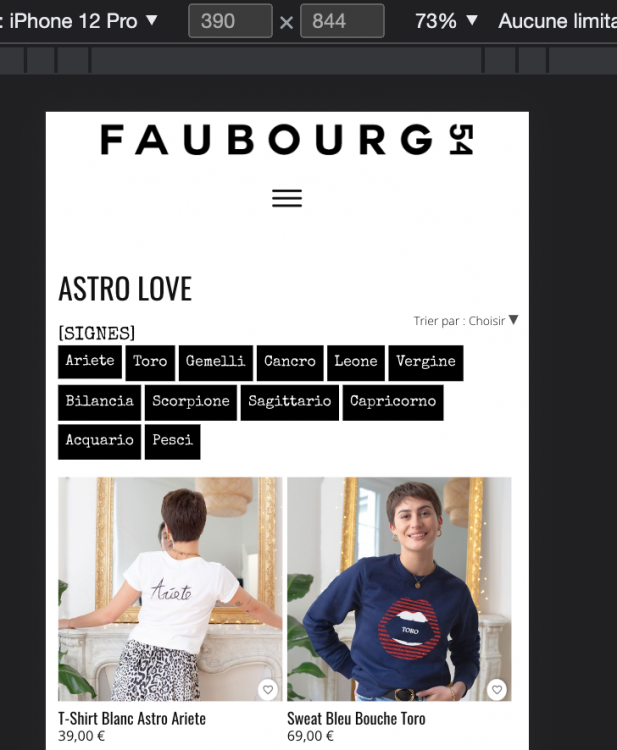Add T-Shirt Blanc Astro Ariete to wishlist

(268, 689)
